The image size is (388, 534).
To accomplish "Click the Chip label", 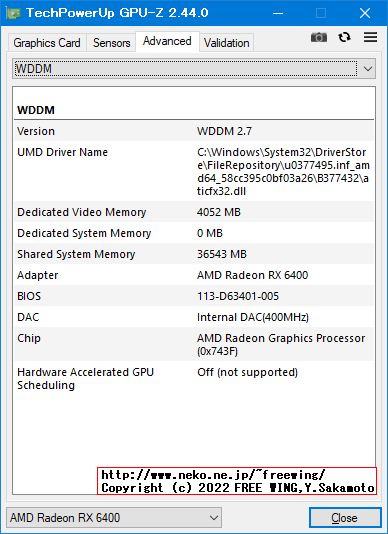I will tap(29, 339).
